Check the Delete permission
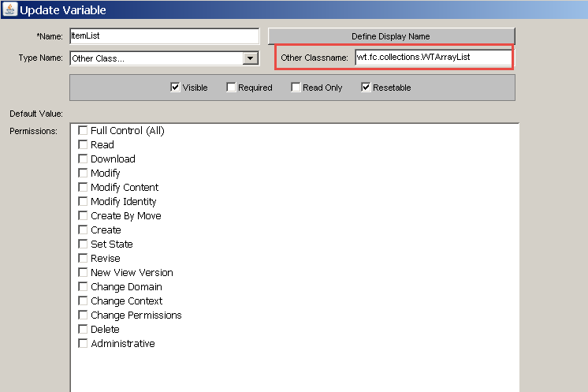The height and width of the screenshot is (392, 588). (83, 330)
